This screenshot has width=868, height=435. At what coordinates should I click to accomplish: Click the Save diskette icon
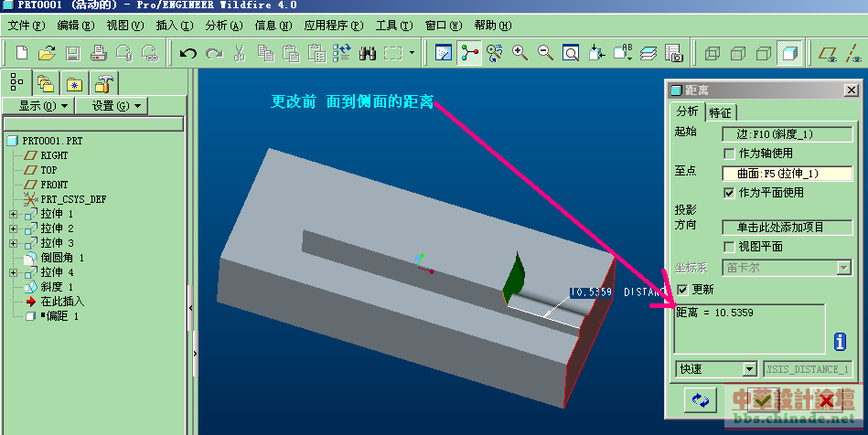pos(73,53)
